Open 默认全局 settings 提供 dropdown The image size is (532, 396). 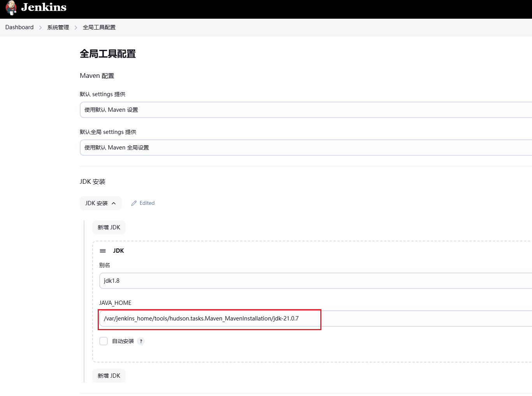[306, 148]
